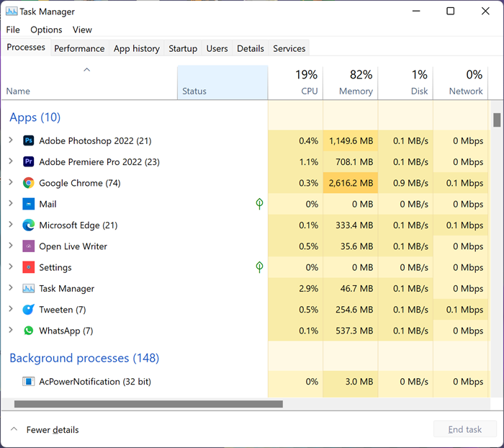Image resolution: width=504 pixels, height=448 pixels.
Task: Sort by the Status column header
Action: tap(222, 83)
